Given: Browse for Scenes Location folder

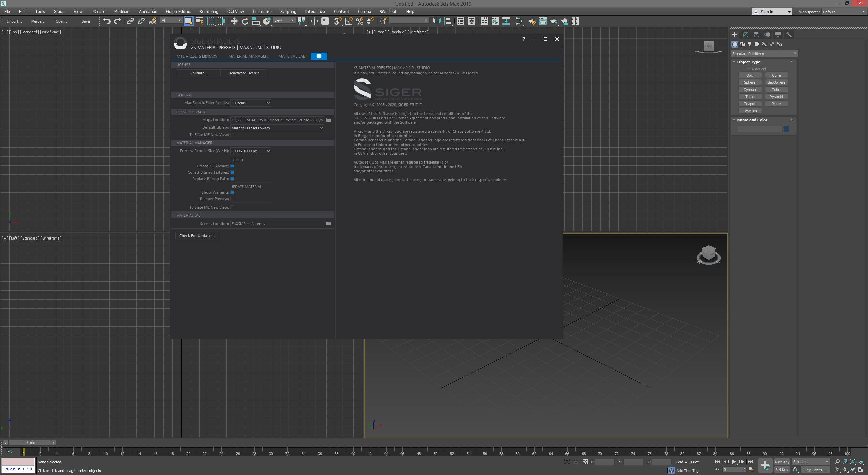Looking at the screenshot, I should (x=328, y=223).
